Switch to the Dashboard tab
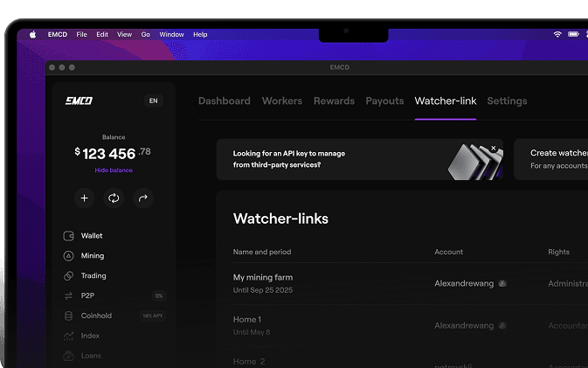This screenshot has height=368, width=588. [225, 101]
